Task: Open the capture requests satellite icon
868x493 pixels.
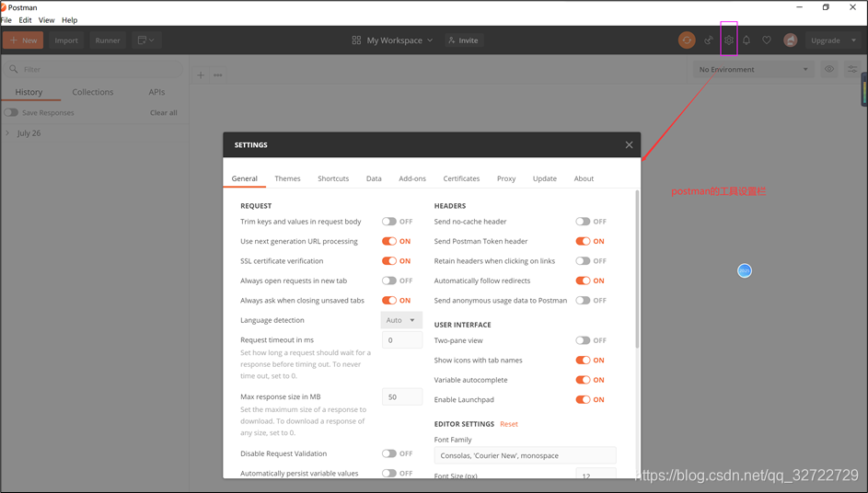Action: coord(709,40)
